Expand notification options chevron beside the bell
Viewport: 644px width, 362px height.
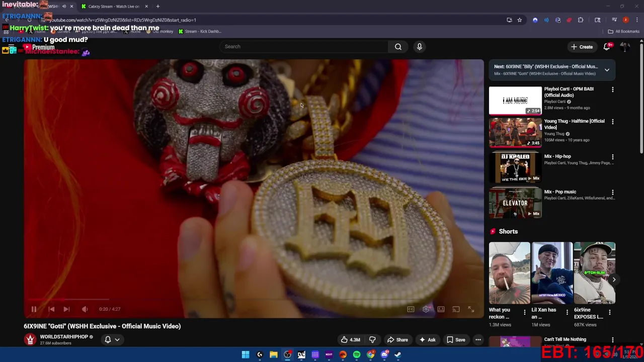point(117,340)
